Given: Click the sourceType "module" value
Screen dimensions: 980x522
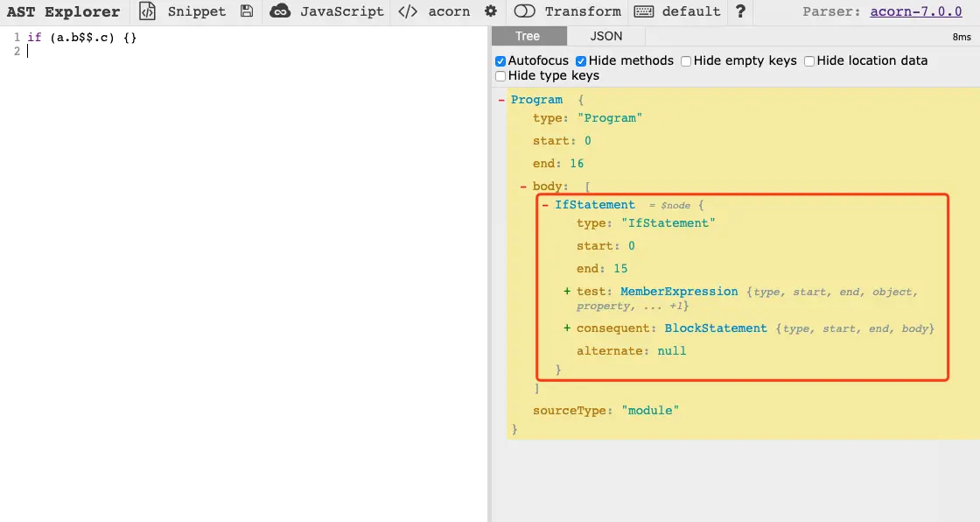Looking at the screenshot, I should coord(650,411).
